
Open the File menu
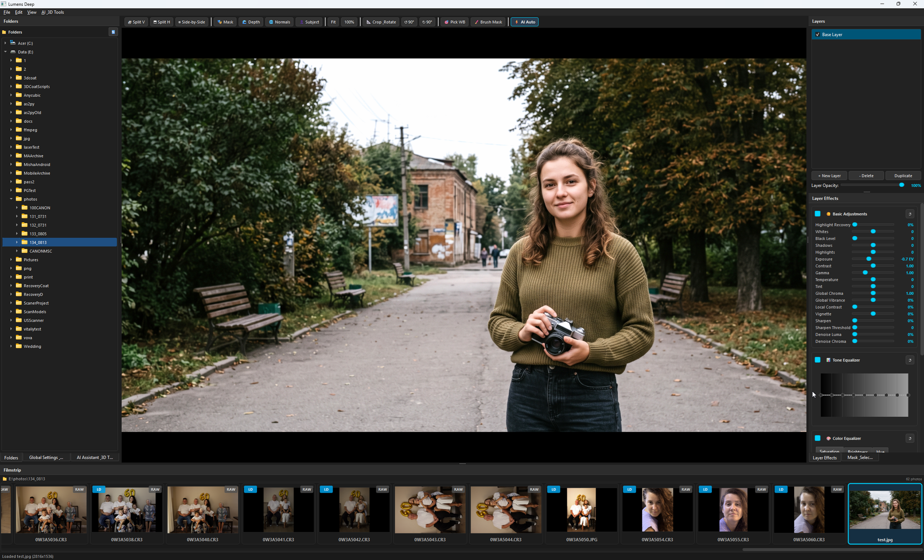tap(7, 13)
